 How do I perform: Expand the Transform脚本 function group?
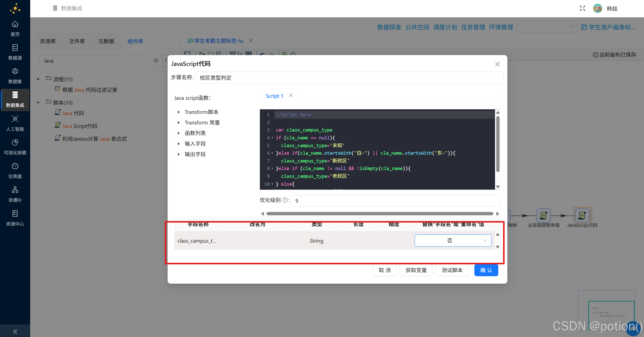pyautogui.click(x=179, y=112)
